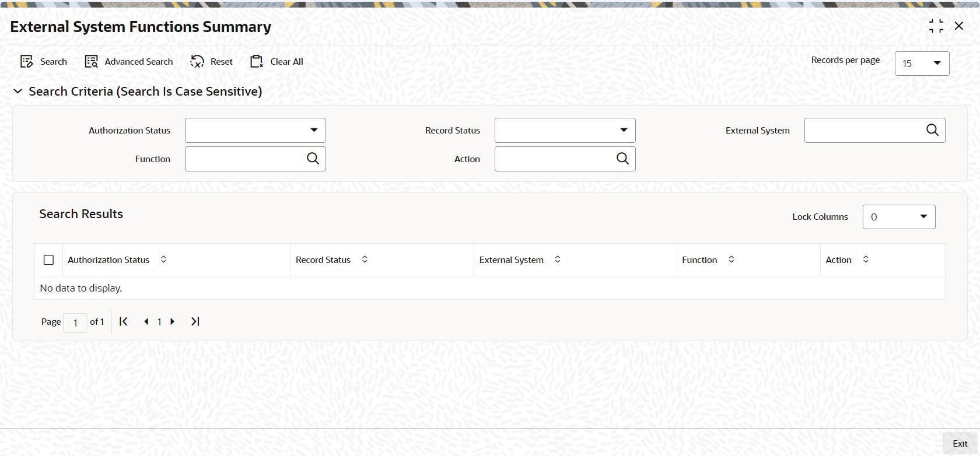Sort by Action column
Screen dimensions: 980x456
866,259
